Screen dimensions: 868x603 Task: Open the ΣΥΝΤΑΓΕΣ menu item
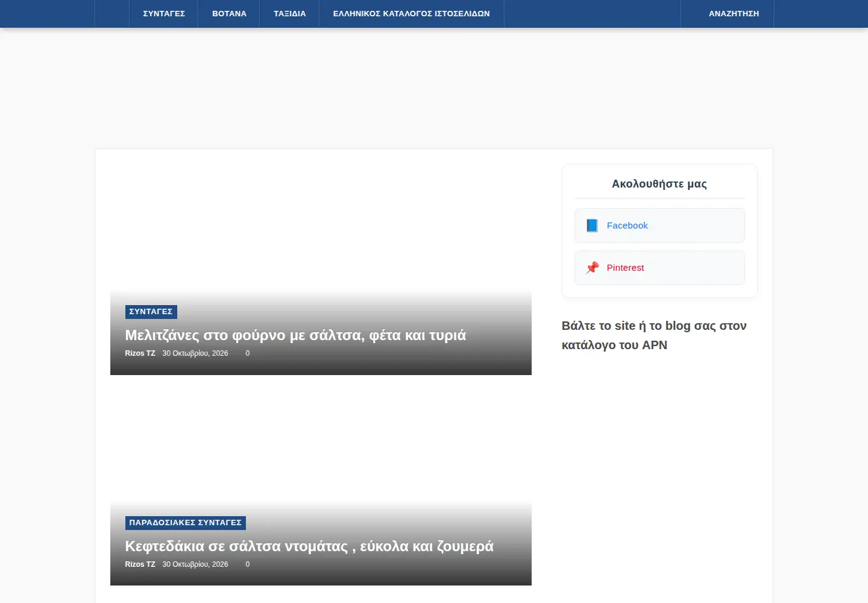pos(164,13)
